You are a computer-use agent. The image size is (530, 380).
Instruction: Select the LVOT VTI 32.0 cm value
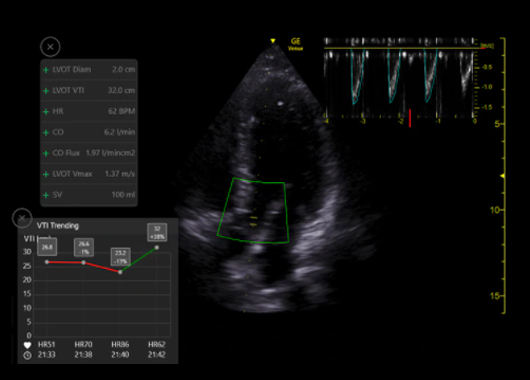point(121,91)
